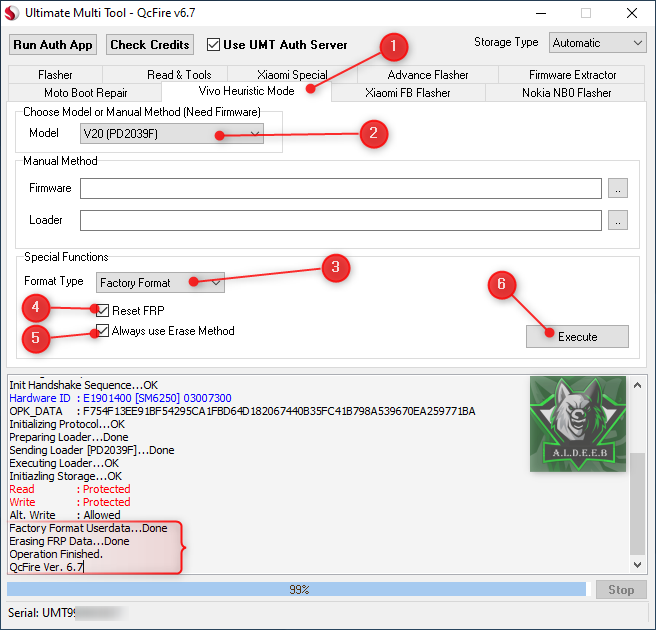
Task: Click the 'Alt. Write : Allowed' log line
Action: point(65,515)
